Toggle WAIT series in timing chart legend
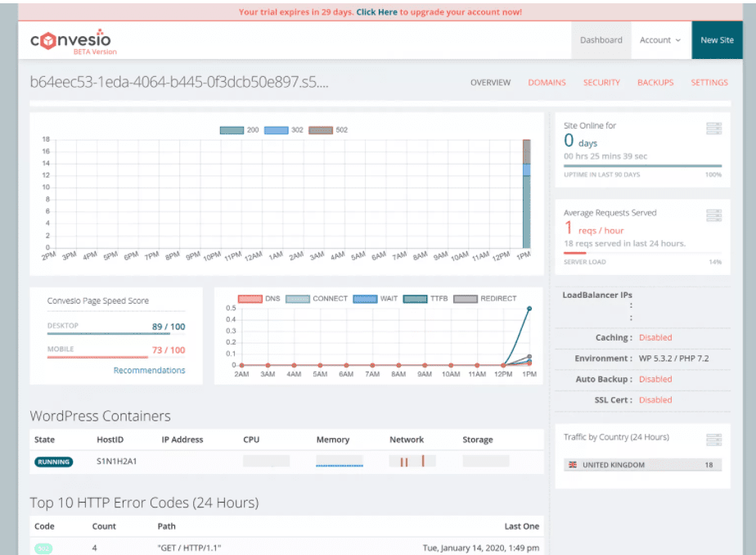Viewport: 756px width, 555px height. pos(365,299)
